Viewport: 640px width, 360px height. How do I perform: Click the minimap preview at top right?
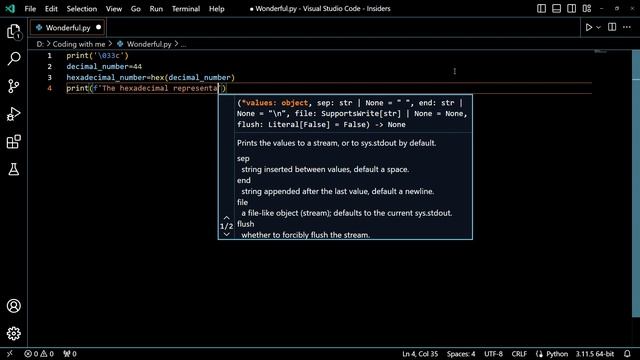pos(600,52)
